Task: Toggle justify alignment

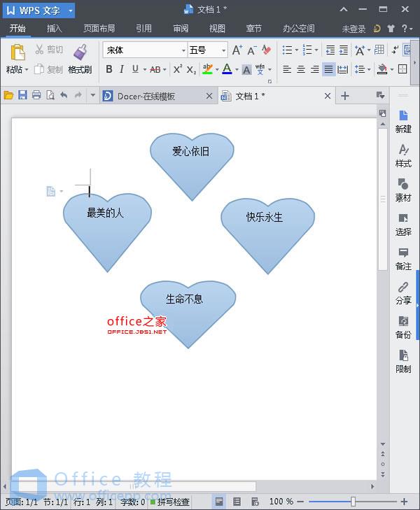Action: (328, 69)
